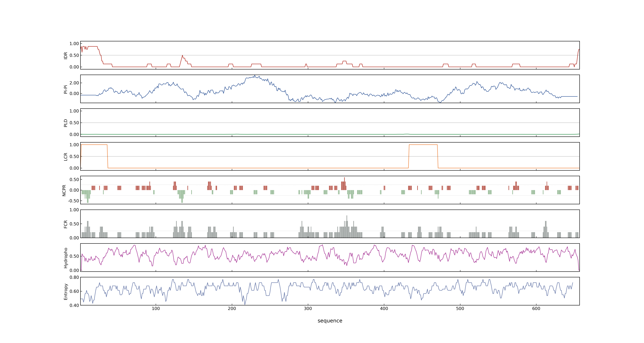644x343 pixels.
Task: Click the Pi-Pi curve maximum near residue 230
Action: click(x=255, y=75)
